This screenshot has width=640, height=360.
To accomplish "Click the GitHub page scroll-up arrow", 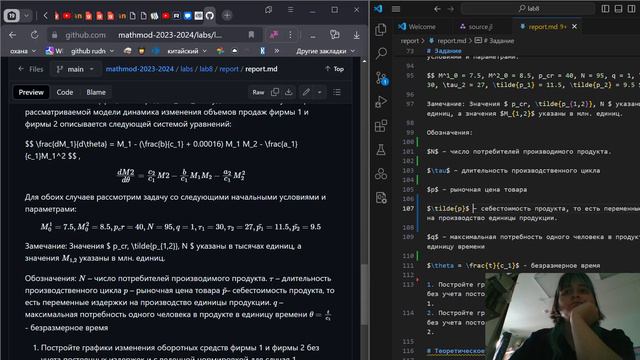I will click(x=364, y=61).
